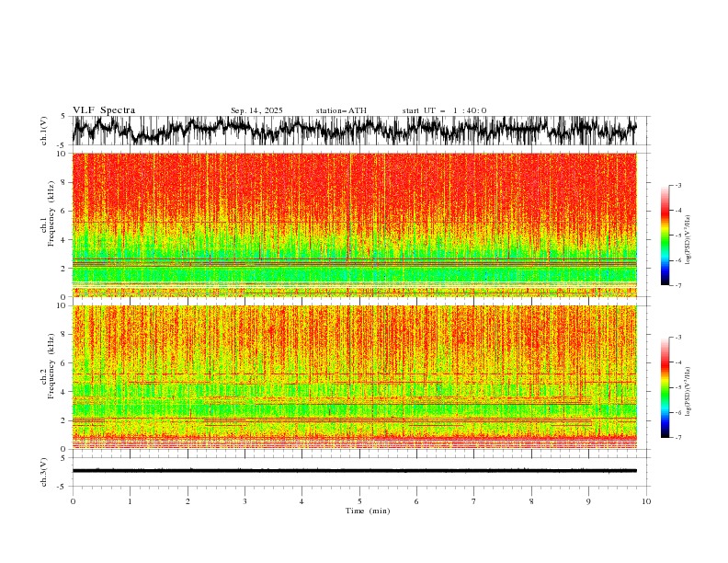
Task: Click time tick label '5' on x-axis
Action: pyautogui.click(x=359, y=501)
